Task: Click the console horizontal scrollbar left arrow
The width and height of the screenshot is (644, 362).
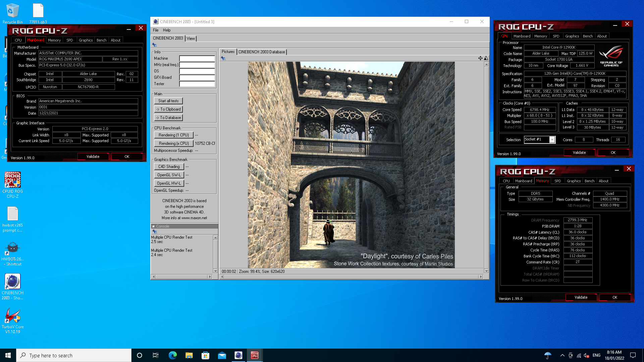Action: [x=154, y=277]
